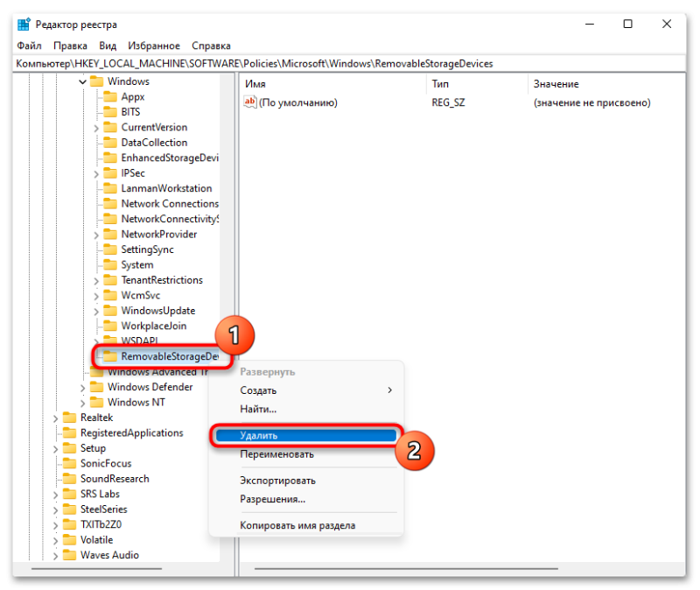Choose Экспортировать in the context menu
This screenshot has height=590, width=700.
[306, 481]
